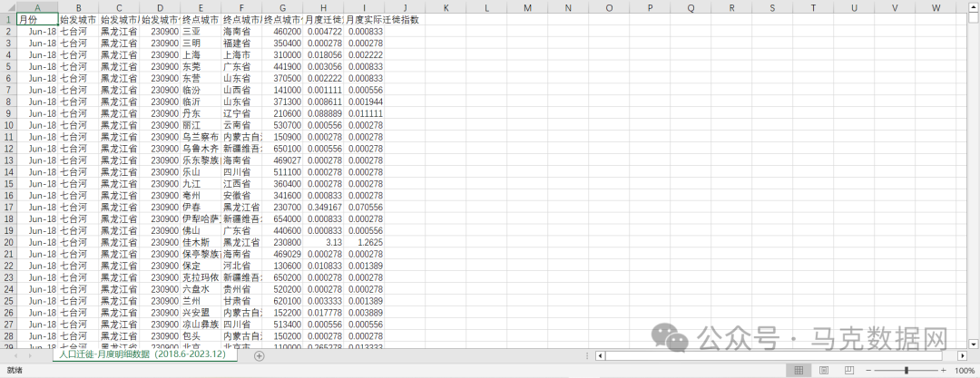Select row 5 header
The height and width of the screenshot is (378, 980).
click(x=8, y=66)
